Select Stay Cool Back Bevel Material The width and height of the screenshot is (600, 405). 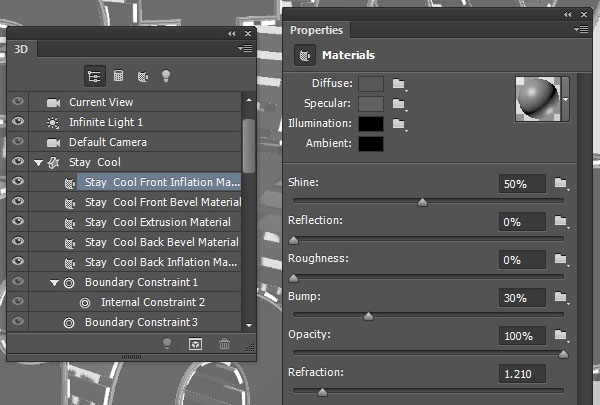(135, 242)
